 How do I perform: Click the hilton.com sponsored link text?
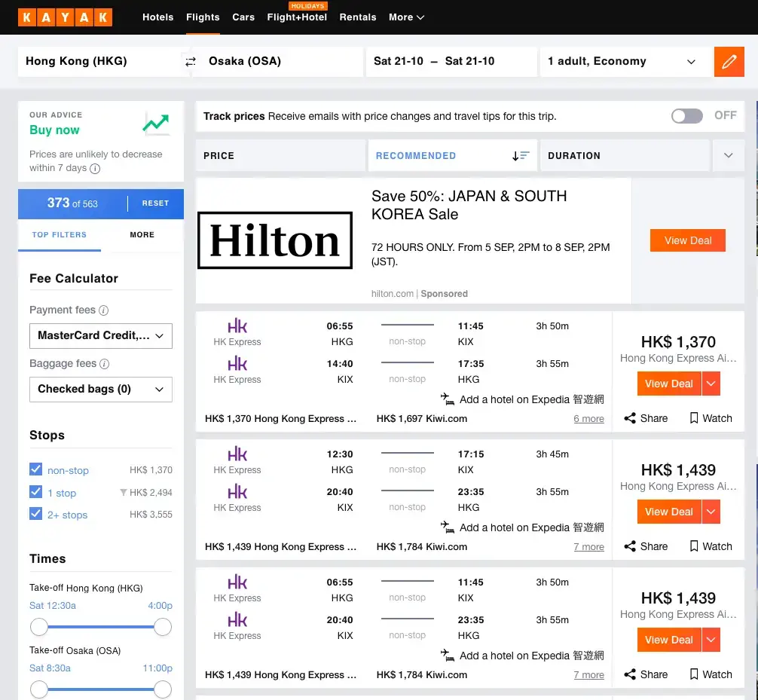click(393, 294)
